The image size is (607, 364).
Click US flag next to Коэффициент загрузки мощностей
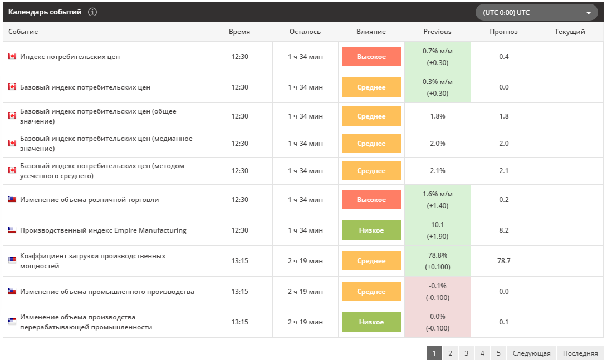12,260
